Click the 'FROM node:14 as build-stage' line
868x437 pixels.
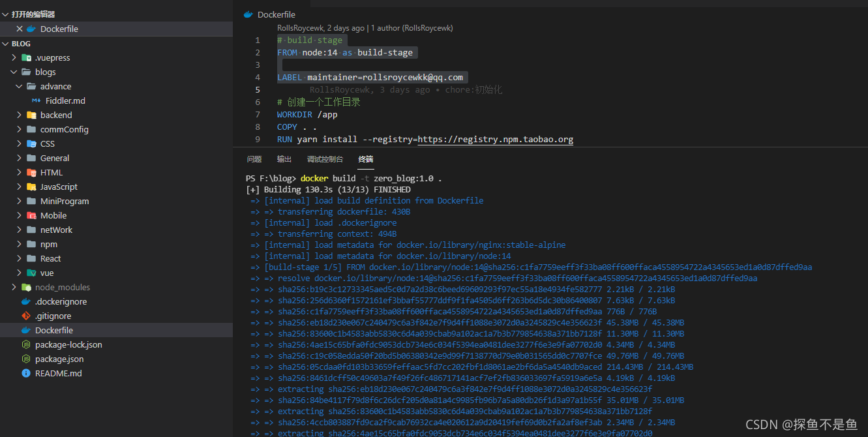346,52
